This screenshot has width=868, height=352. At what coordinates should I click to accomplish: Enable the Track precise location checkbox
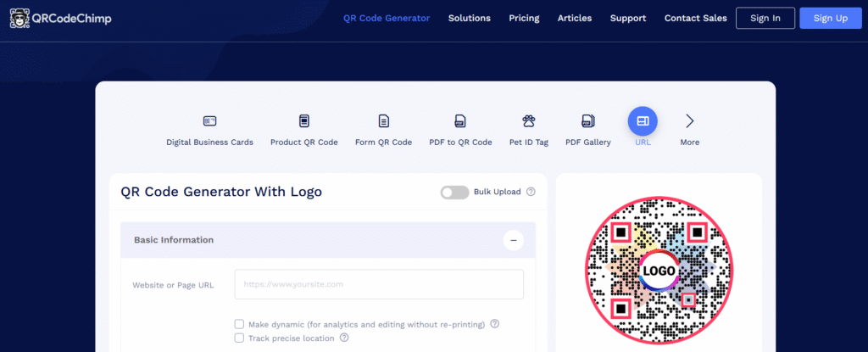[239, 338]
